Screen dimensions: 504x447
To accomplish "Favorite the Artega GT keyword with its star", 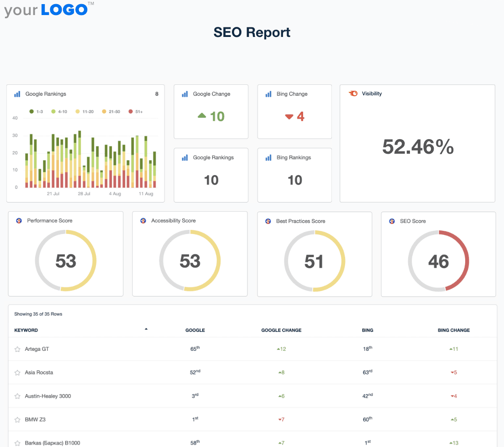I will click(x=17, y=349).
